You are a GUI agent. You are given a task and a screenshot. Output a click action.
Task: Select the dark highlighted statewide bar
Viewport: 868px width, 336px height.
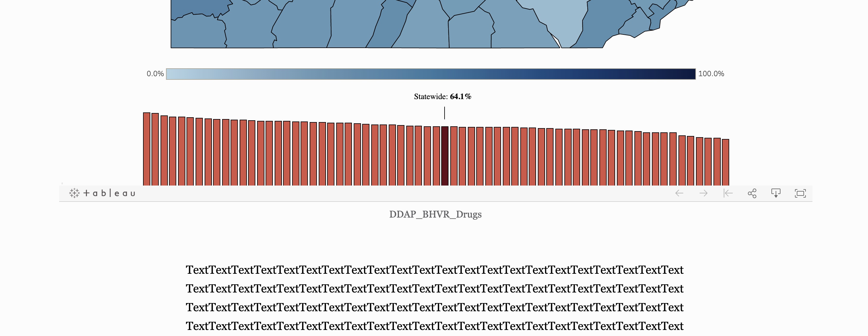tap(445, 156)
